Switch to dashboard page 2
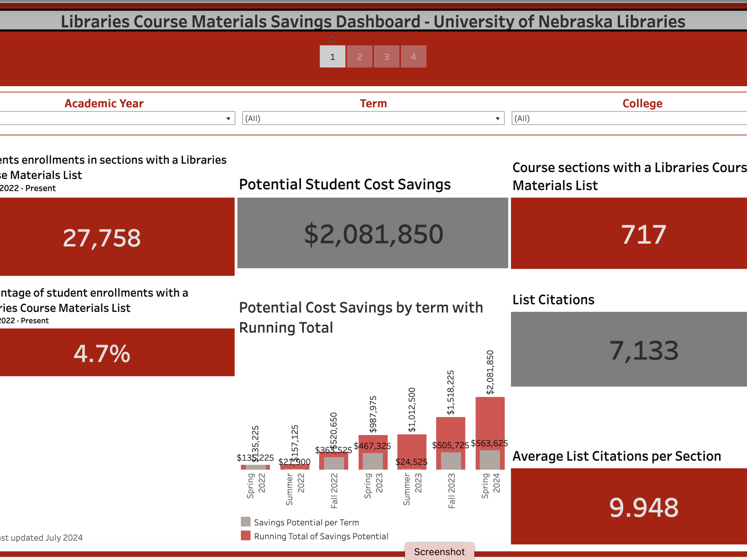This screenshot has height=560, width=747. [359, 56]
